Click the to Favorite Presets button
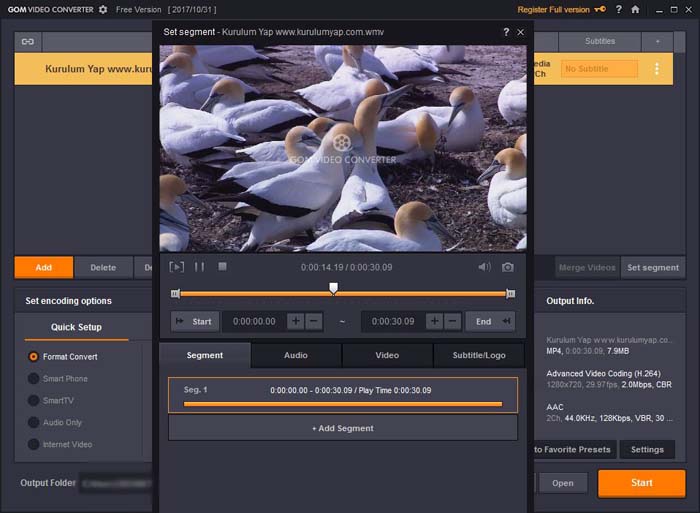 (x=575, y=450)
